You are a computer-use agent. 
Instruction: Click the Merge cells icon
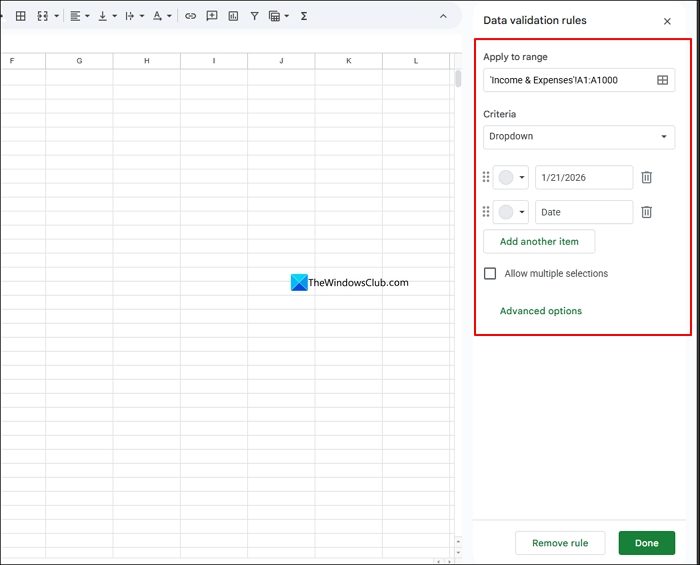tap(42, 16)
